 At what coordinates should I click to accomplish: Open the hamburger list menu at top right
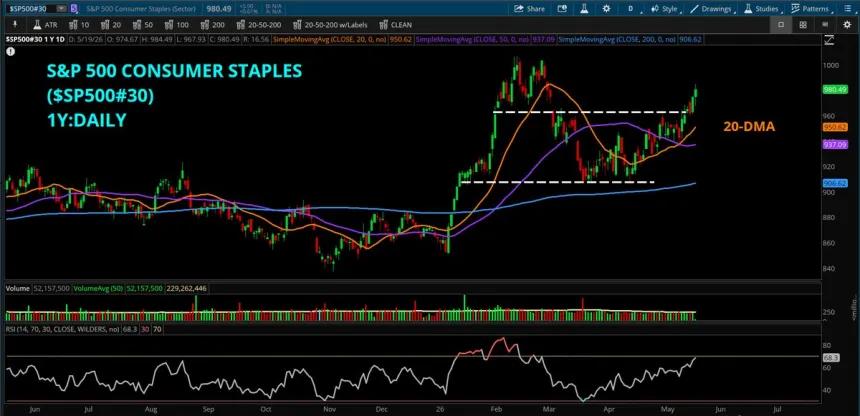(847, 9)
